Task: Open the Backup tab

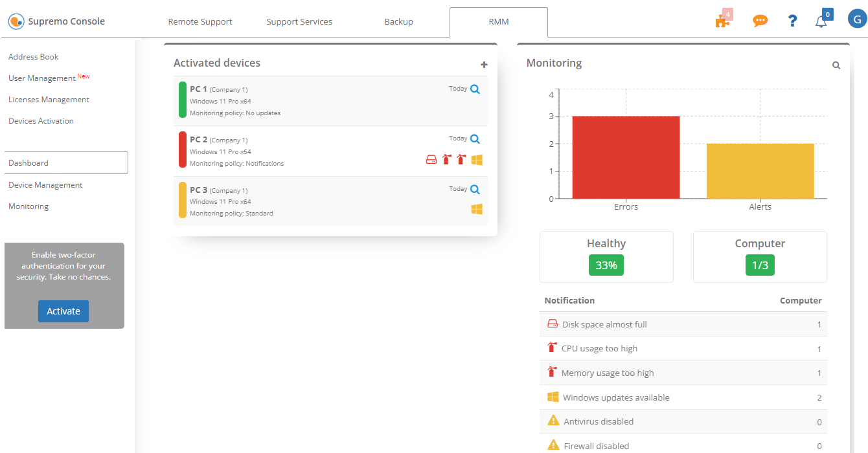Action: (x=398, y=22)
